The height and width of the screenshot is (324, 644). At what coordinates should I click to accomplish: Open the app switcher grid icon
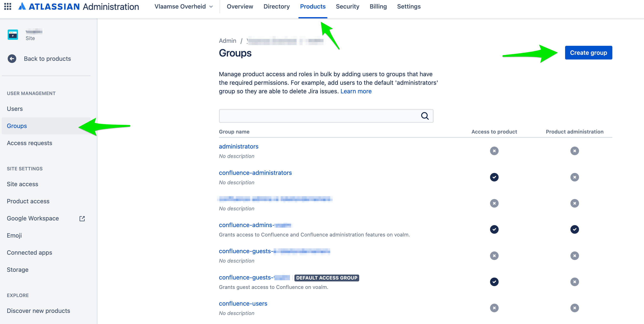tap(8, 6)
